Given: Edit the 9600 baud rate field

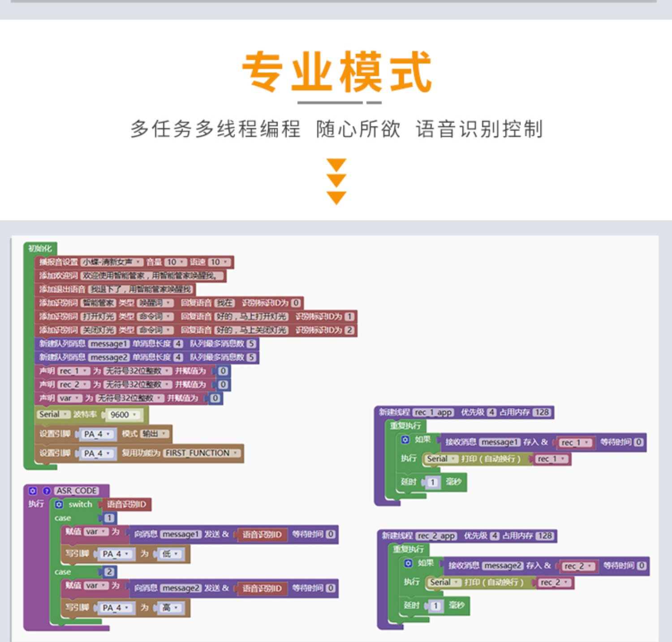Looking at the screenshot, I should 120,415.
